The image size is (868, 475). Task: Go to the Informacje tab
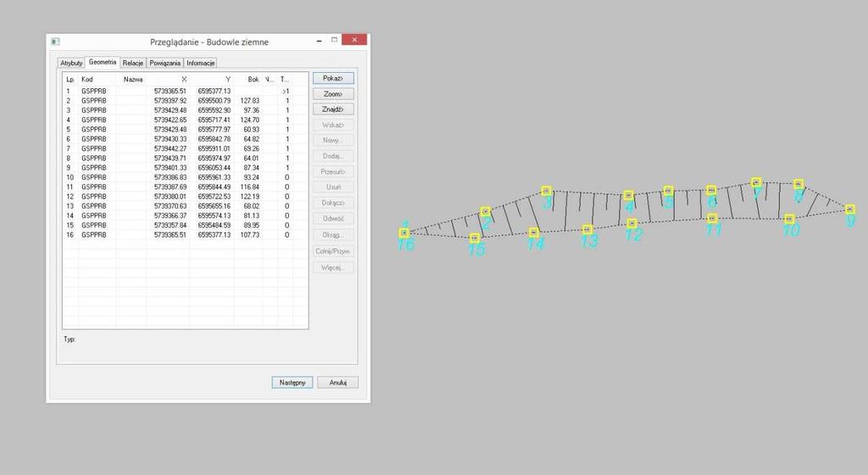(200, 63)
